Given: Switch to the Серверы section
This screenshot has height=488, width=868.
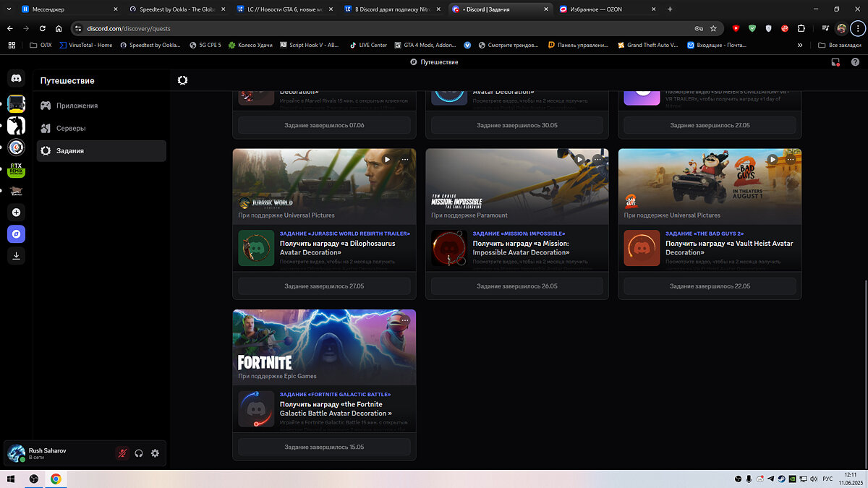Looking at the screenshot, I should 71,128.
